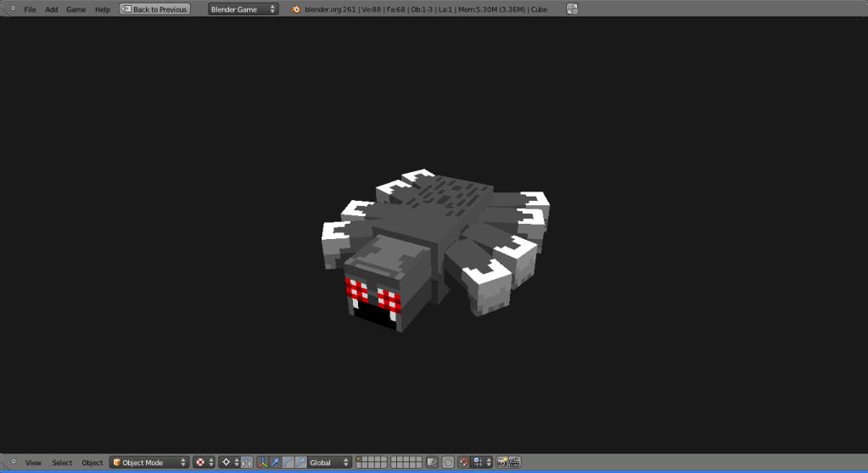This screenshot has width=868, height=473.
Task: Open the Global transform orientation dropdown
Action: [x=329, y=463]
